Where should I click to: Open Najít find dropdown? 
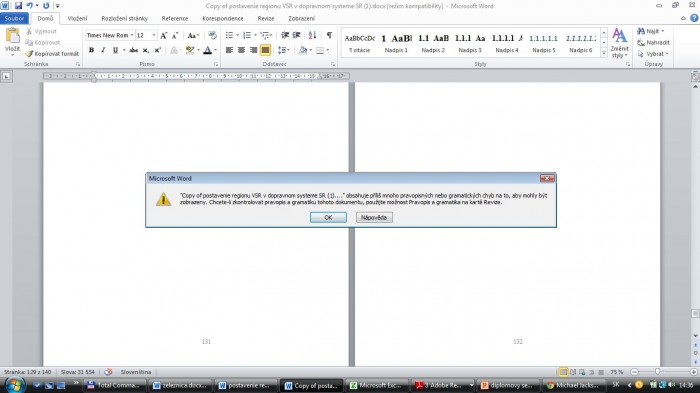coord(651,31)
